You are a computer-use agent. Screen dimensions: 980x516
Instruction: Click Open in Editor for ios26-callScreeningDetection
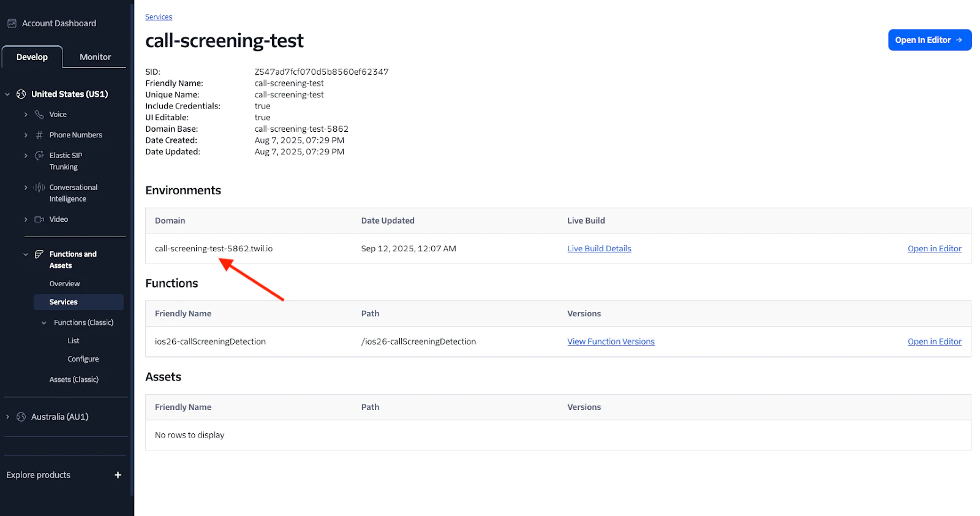pos(934,342)
